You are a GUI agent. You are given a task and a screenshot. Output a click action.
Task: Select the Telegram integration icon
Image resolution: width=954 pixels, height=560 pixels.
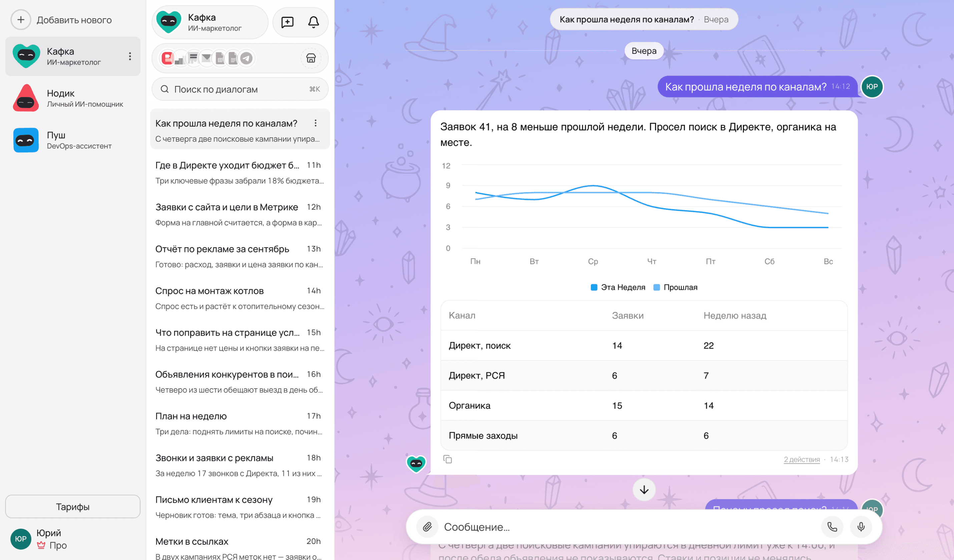pyautogui.click(x=247, y=58)
